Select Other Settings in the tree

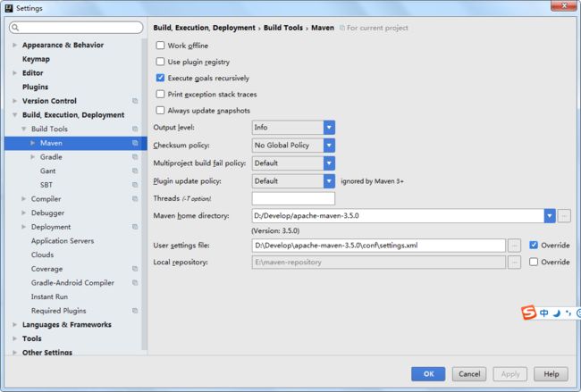(47, 353)
